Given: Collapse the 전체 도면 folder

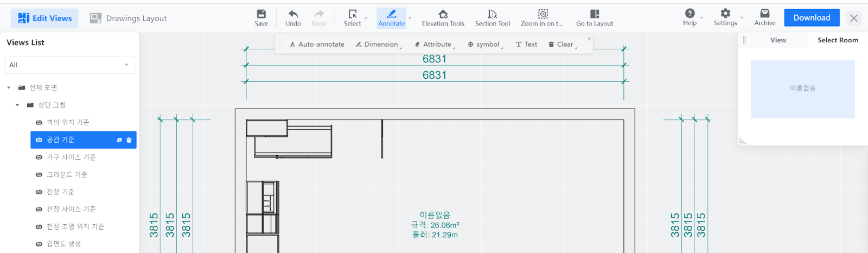Looking at the screenshot, I should (x=9, y=88).
